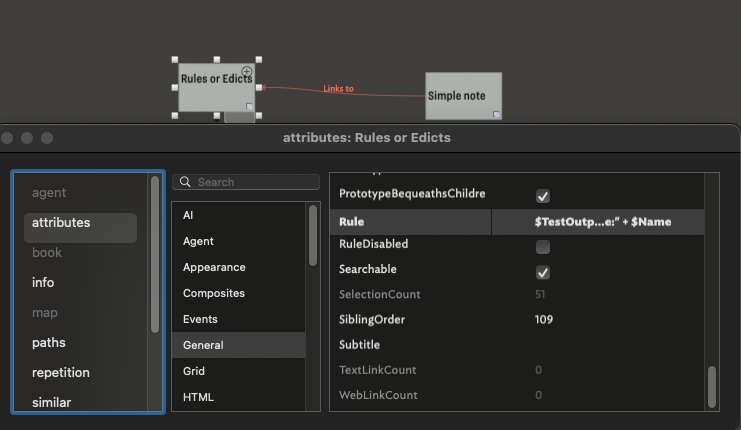Switch to the paths tab

(49, 343)
